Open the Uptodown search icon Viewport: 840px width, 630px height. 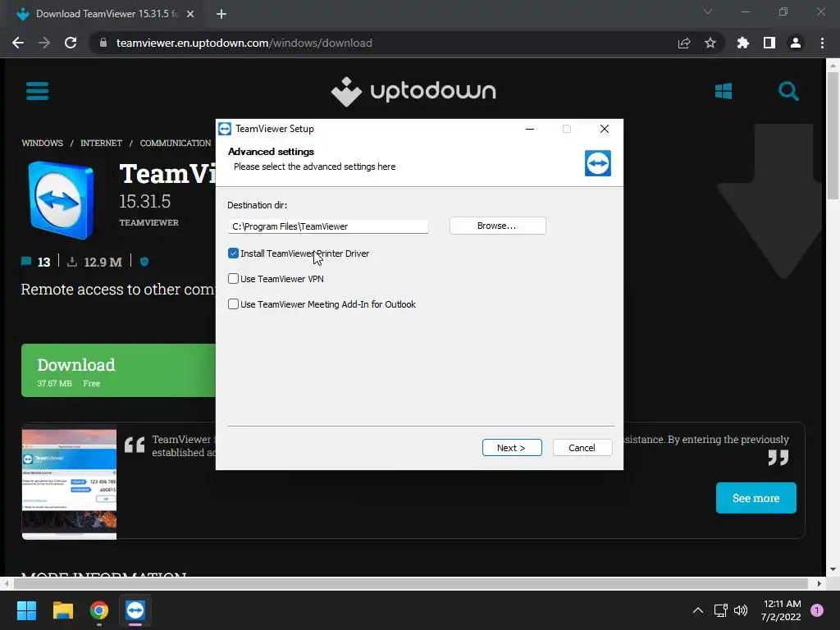(788, 91)
